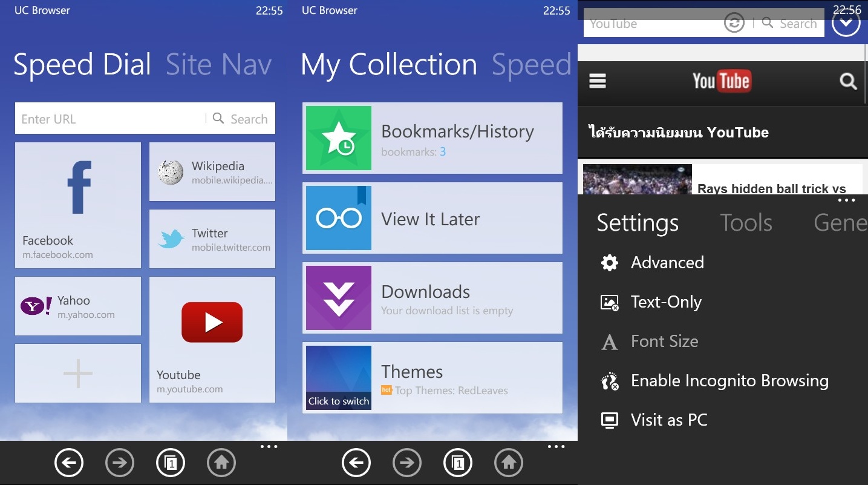This screenshot has height=485, width=868.
Task: Tap home button on My Collection screen
Action: click(509, 463)
